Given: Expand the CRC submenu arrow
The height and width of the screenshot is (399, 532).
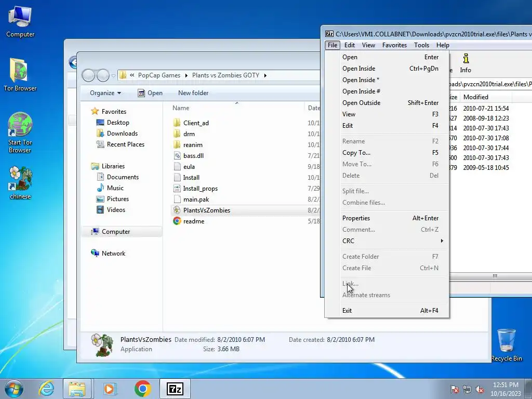Looking at the screenshot, I should tap(442, 241).
